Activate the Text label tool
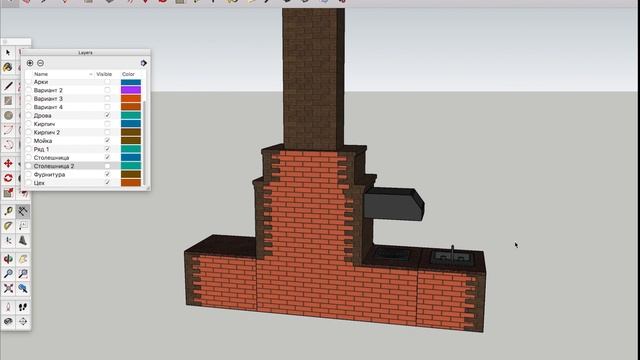Viewport: 640px width, 360px height. [23, 226]
